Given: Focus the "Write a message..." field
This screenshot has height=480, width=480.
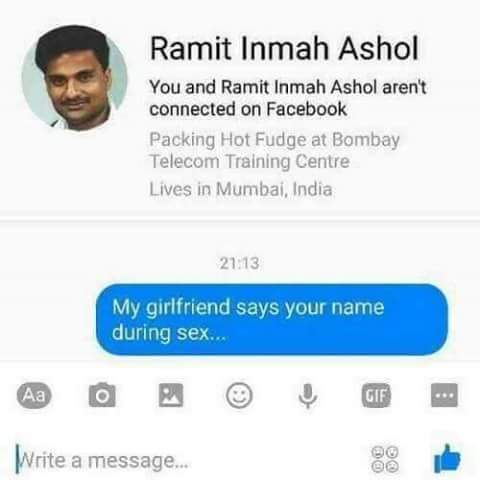Looking at the screenshot, I should click(187, 460).
